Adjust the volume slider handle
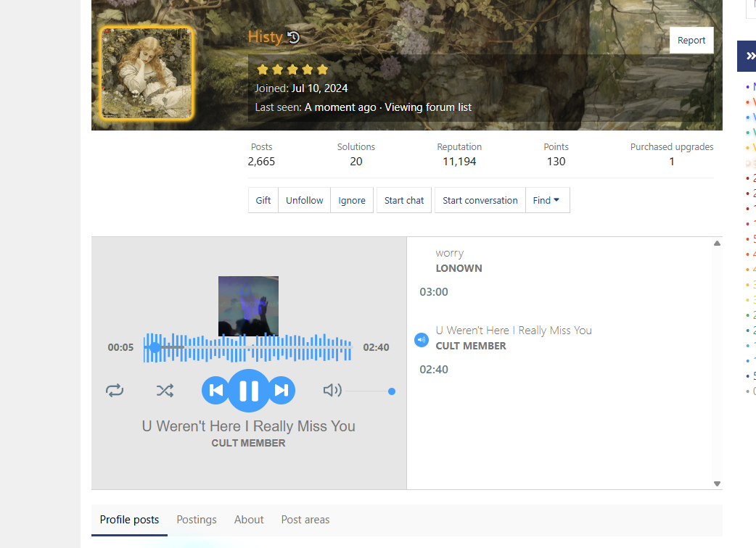Image resolution: width=756 pixels, height=548 pixels. pos(392,391)
